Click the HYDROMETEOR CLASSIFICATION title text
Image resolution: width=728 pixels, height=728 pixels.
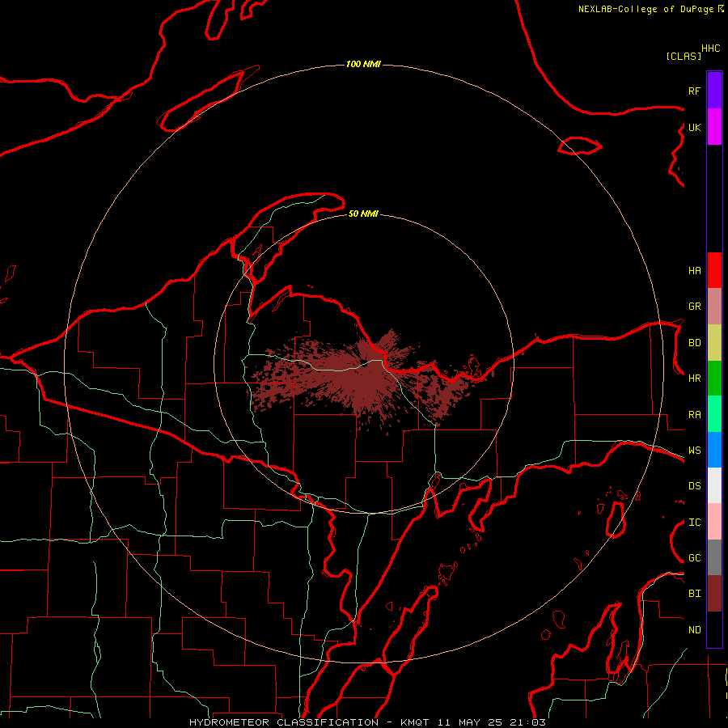284,722
